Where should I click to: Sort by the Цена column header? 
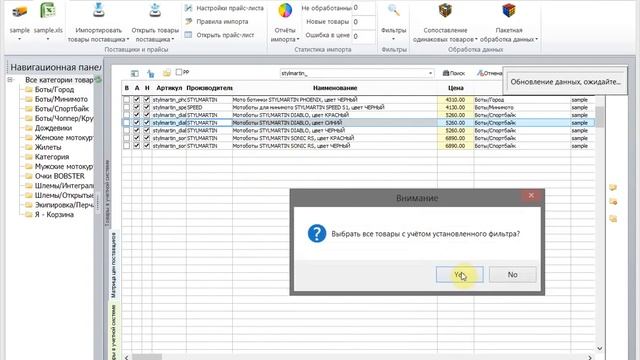point(456,88)
